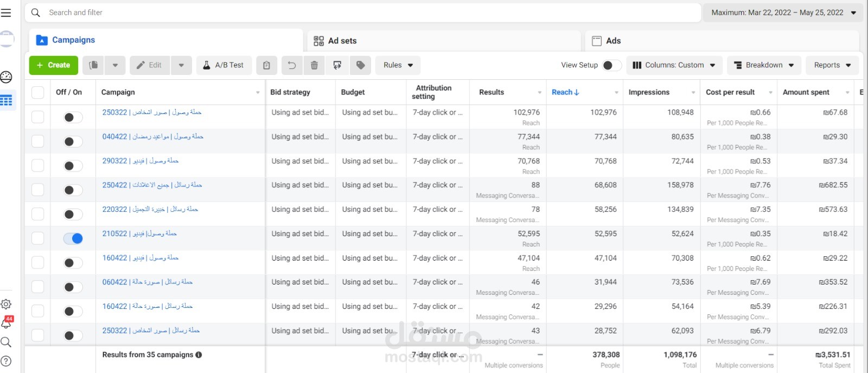The height and width of the screenshot is (373, 868).
Task: Open notifications bell in sidebar
Action: click(x=7, y=323)
